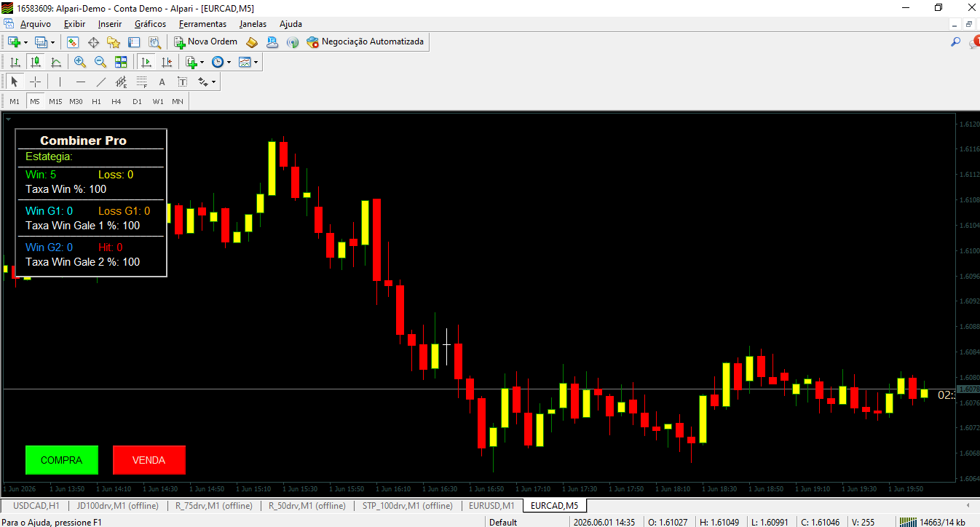Expand the profiles dropdown arrow
Screen dimensions: 980x527
coord(52,42)
